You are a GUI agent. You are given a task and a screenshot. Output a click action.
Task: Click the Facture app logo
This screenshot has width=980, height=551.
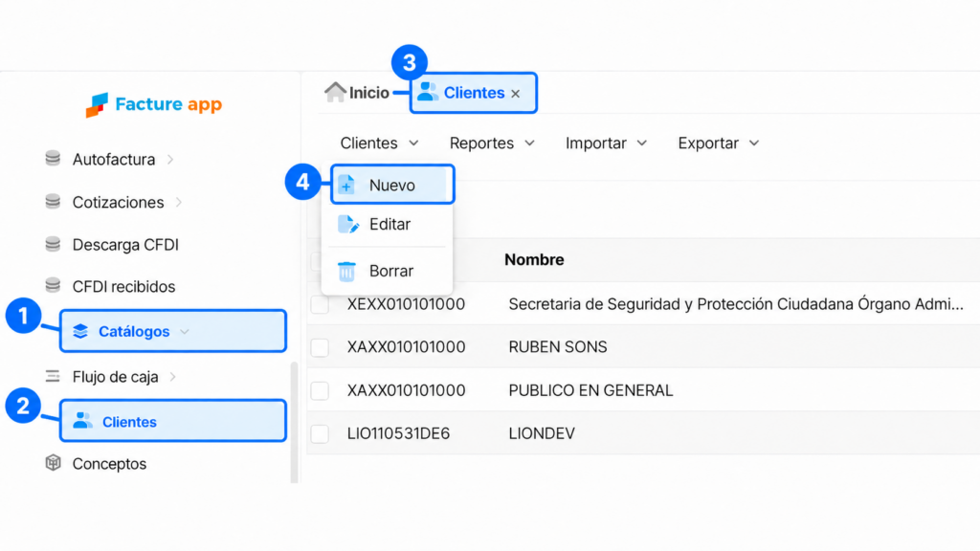[x=154, y=105]
